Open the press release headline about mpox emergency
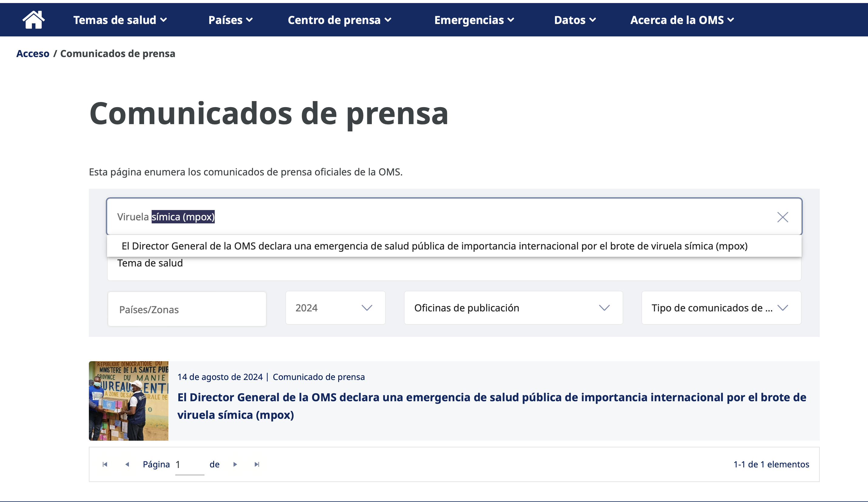 (x=492, y=406)
